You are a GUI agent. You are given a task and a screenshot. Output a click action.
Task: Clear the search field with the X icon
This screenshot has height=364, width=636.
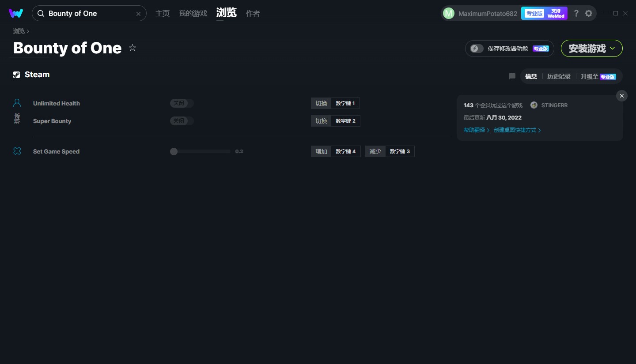pyautogui.click(x=138, y=14)
